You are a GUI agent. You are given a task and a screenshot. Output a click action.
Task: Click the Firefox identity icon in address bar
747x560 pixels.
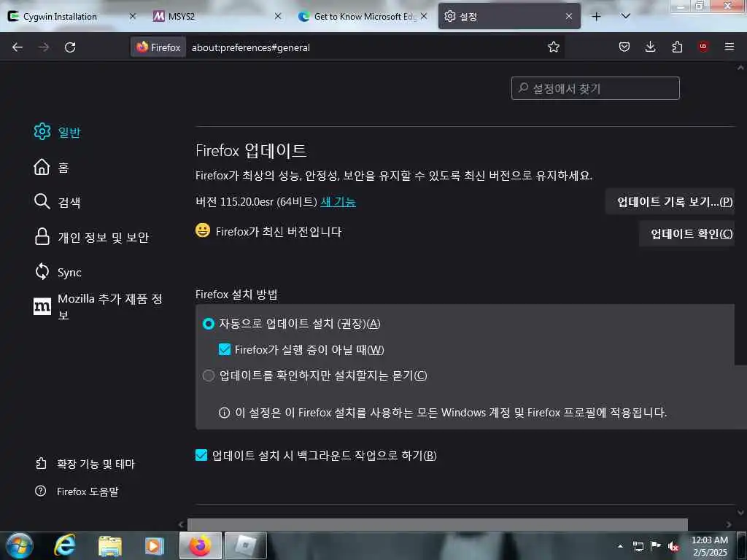coord(158,47)
